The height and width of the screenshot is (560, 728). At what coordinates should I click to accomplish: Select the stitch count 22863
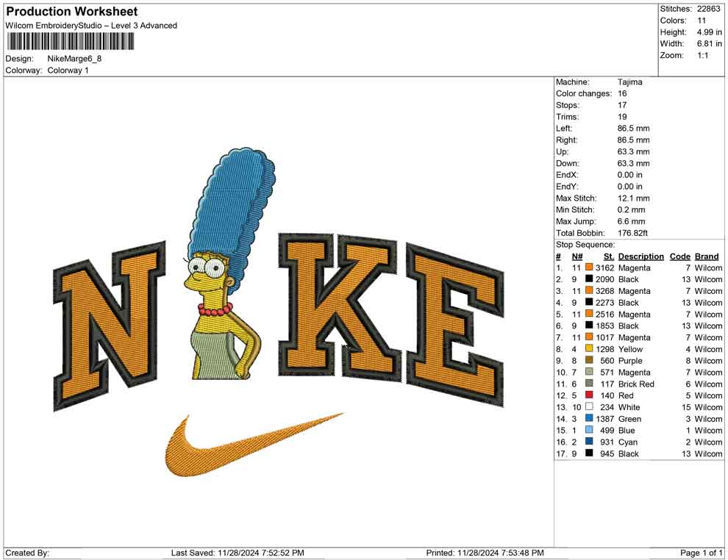[708, 9]
